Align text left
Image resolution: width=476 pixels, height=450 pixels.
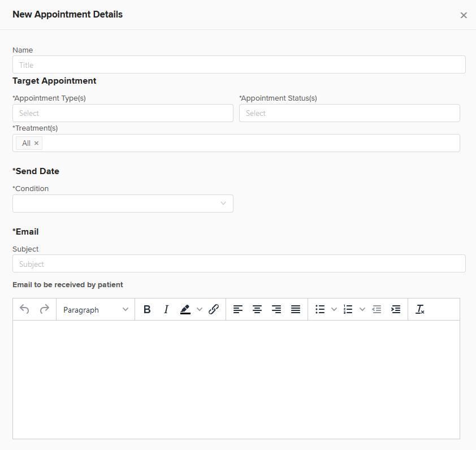coord(238,309)
